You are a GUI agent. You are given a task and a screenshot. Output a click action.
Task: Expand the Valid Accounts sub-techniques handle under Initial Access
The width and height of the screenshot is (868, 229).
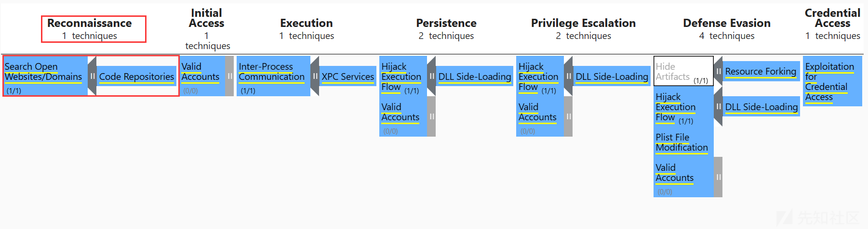pos(230,76)
